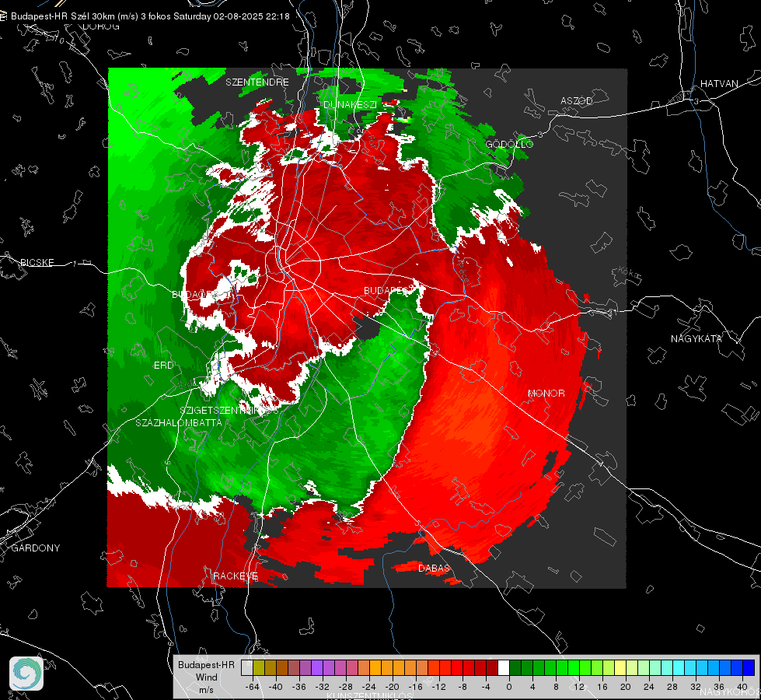Click the DUNAKESZI label on the map
The width and height of the screenshot is (761, 700).
pyautogui.click(x=350, y=105)
